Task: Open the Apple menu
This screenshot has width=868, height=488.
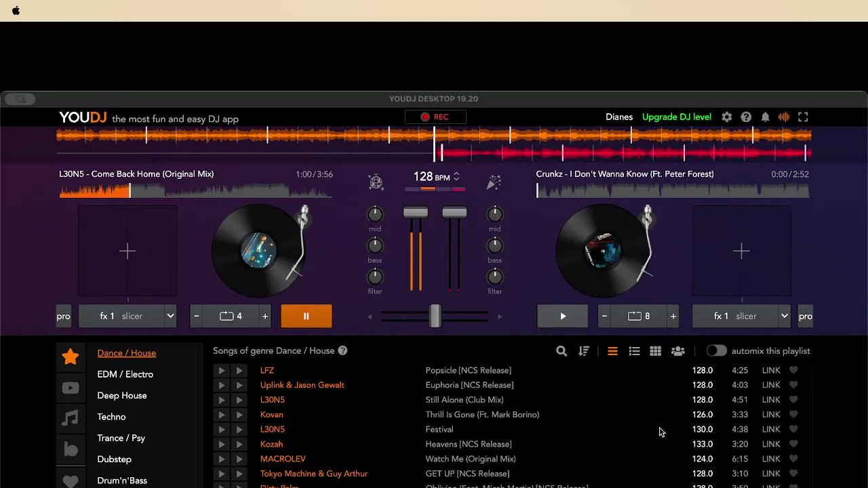Action: pyautogui.click(x=16, y=11)
